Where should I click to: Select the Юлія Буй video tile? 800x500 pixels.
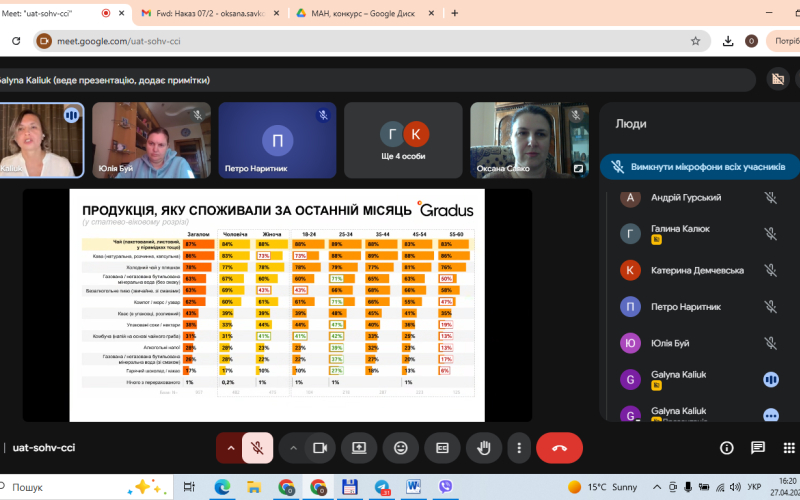coord(151,140)
